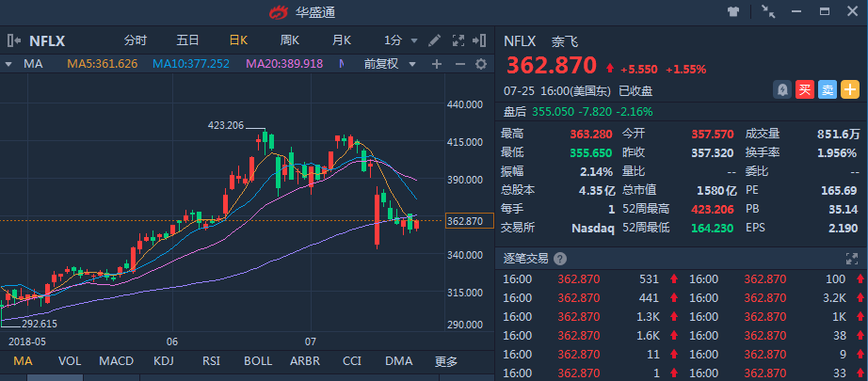Click the MA5:361.626 value
Screen dimensions: 868x381
[103, 64]
